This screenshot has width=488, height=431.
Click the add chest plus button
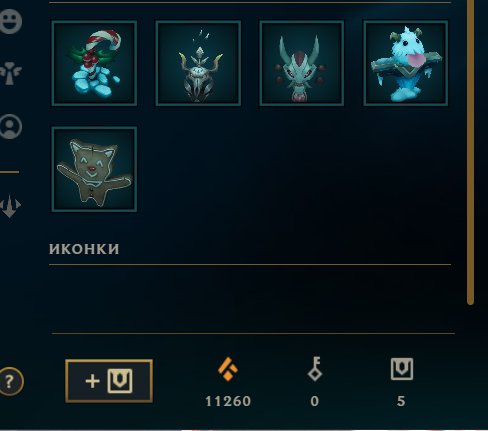[109, 381]
